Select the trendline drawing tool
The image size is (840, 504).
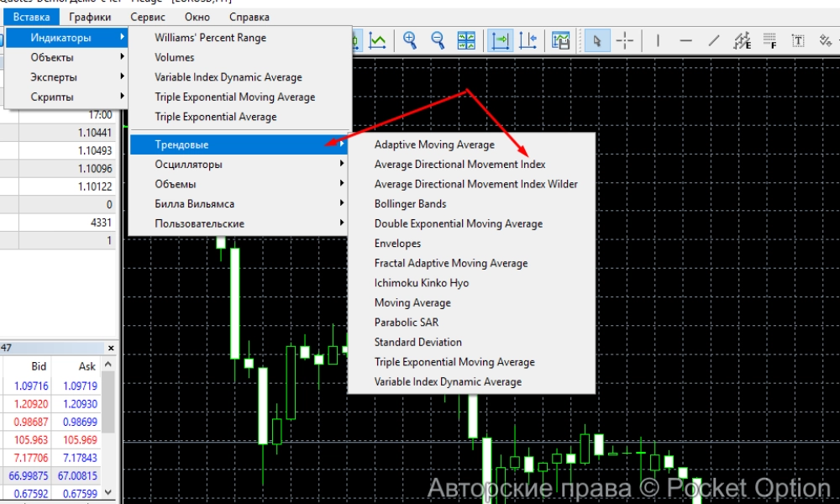click(x=713, y=40)
